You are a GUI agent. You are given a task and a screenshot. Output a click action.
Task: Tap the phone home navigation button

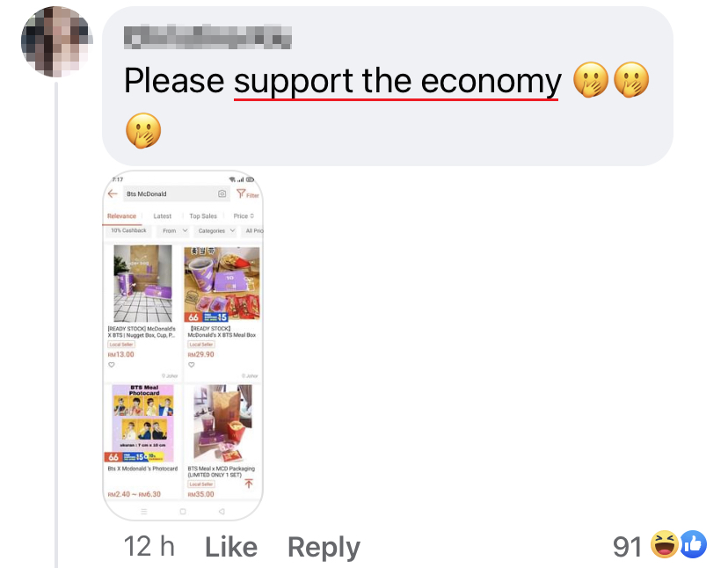183,512
